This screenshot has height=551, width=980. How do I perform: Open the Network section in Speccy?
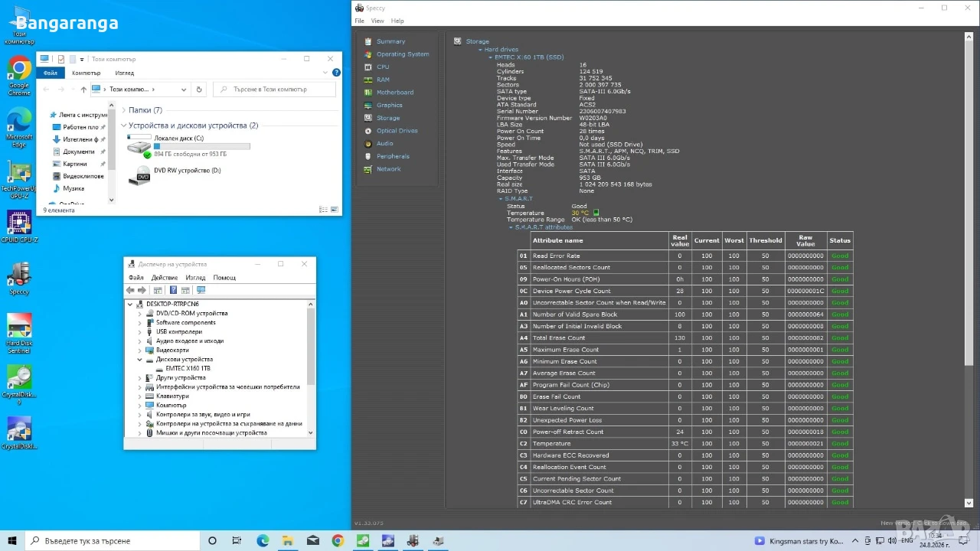(389, 169)
